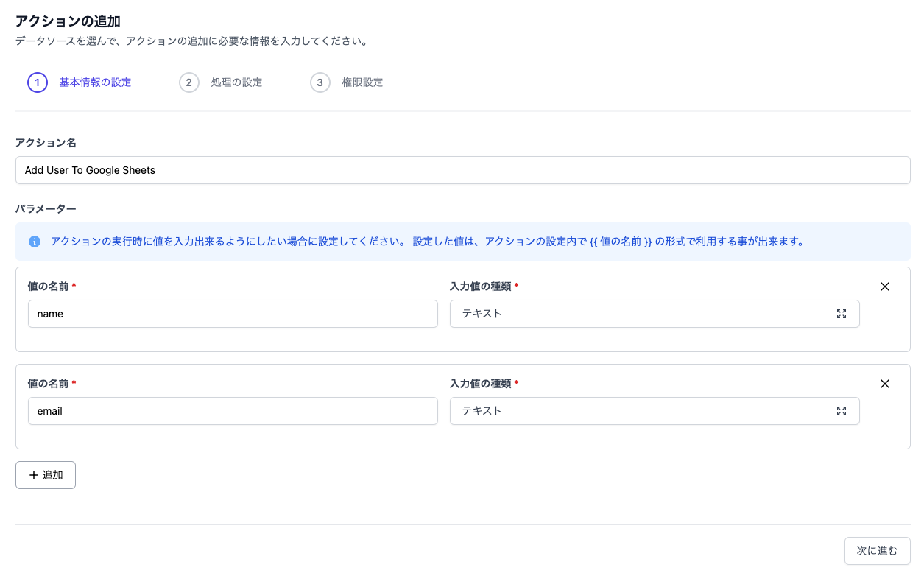
Task: Click the 追加 button to add a parameter
Action: click(46, 475)
